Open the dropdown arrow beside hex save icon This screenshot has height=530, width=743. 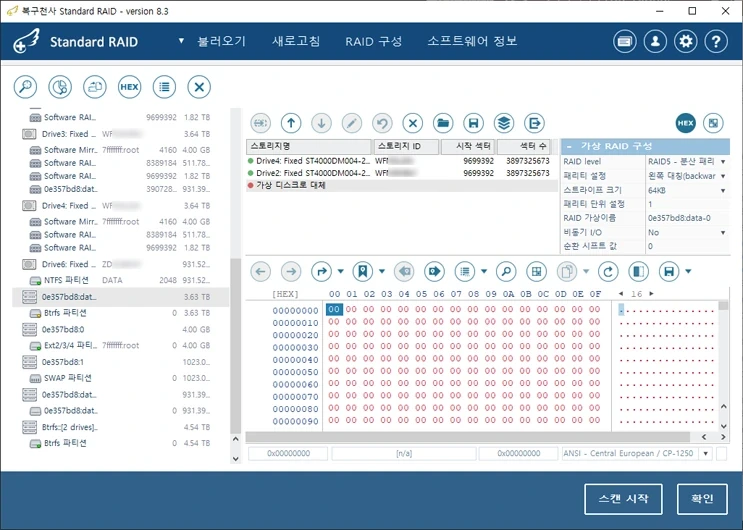tap(688, 272)
